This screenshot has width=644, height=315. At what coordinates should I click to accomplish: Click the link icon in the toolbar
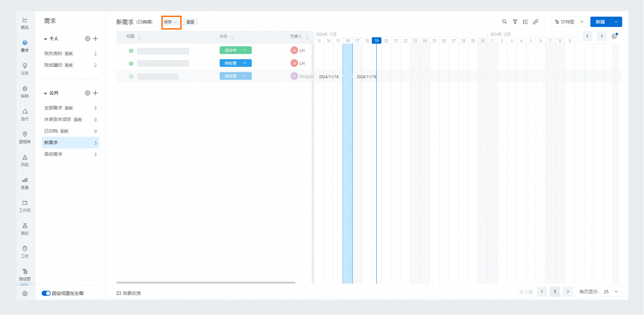[536, 22]
